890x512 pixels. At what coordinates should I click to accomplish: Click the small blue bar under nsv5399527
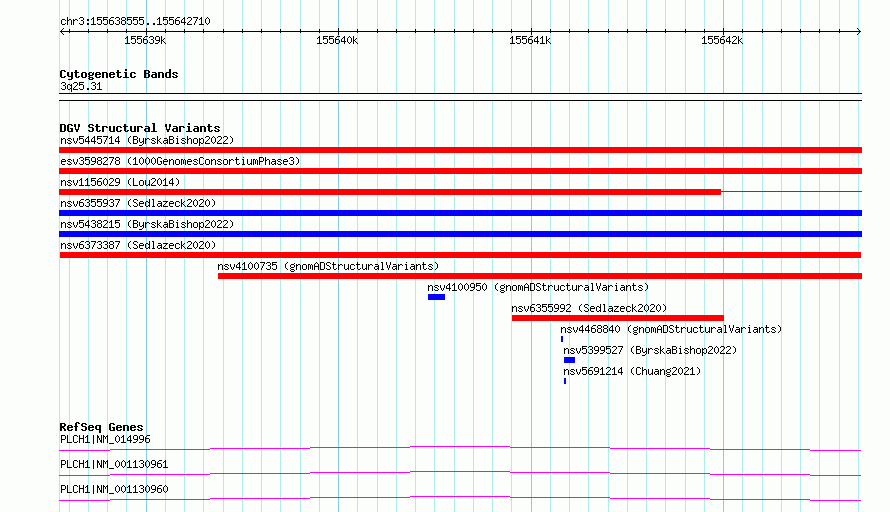coord(569,360)
